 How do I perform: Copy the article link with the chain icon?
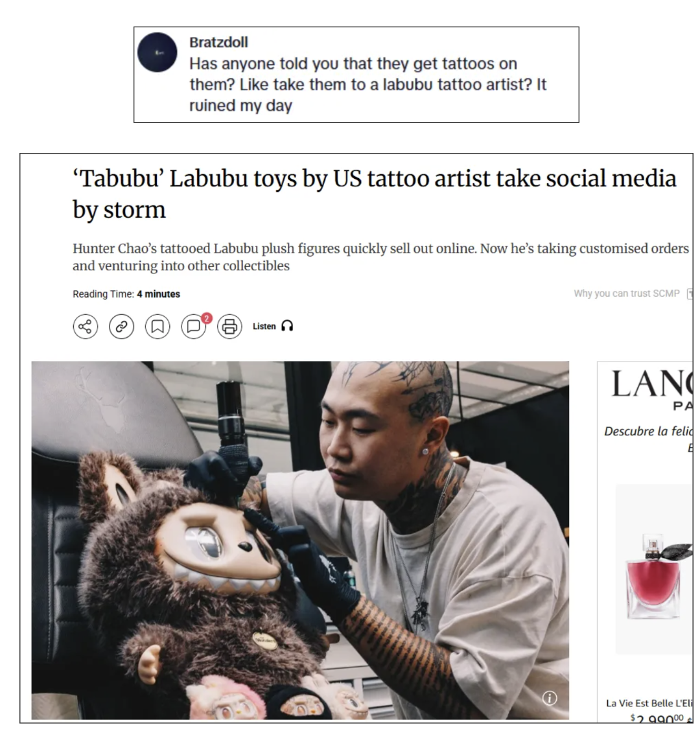click(121, 327)
